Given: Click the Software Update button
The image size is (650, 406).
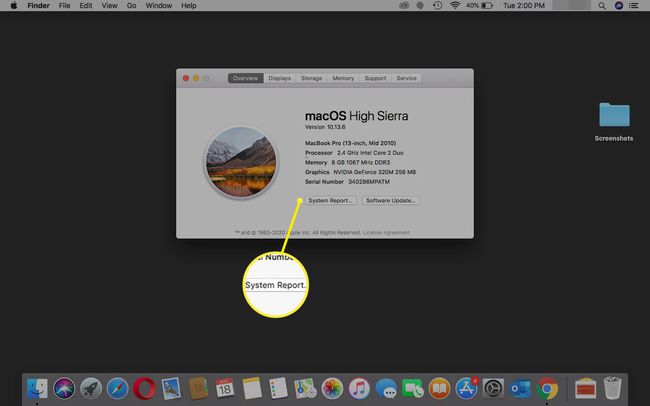Looking at the screenshot, I should click(390, 200).
